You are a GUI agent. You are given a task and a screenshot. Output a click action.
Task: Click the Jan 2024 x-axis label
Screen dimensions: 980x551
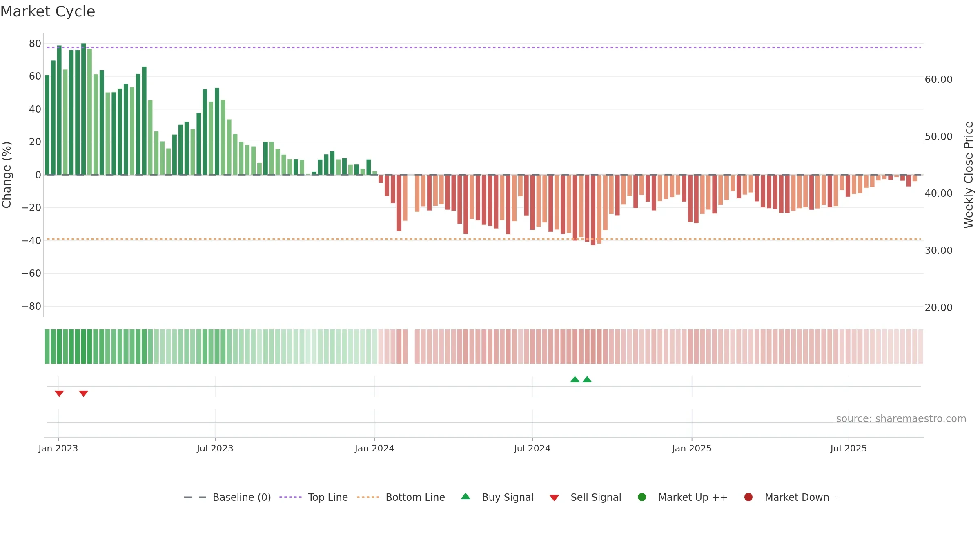374,449
